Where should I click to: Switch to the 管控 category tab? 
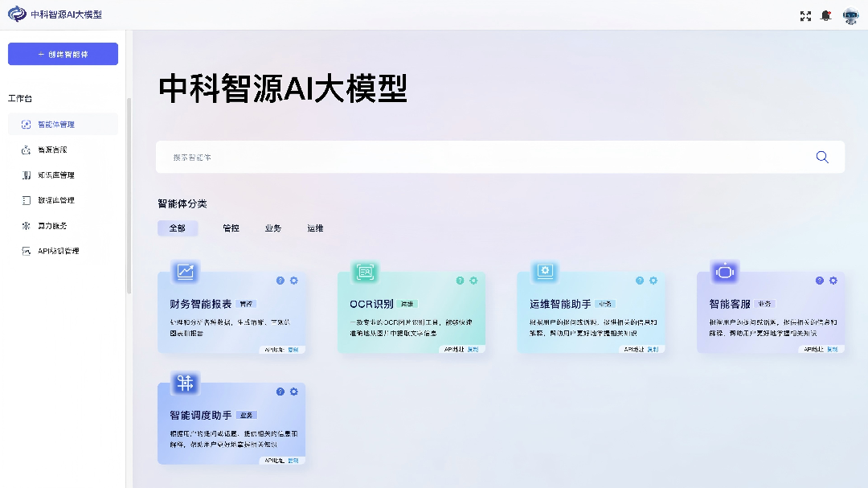pos(231,228)
